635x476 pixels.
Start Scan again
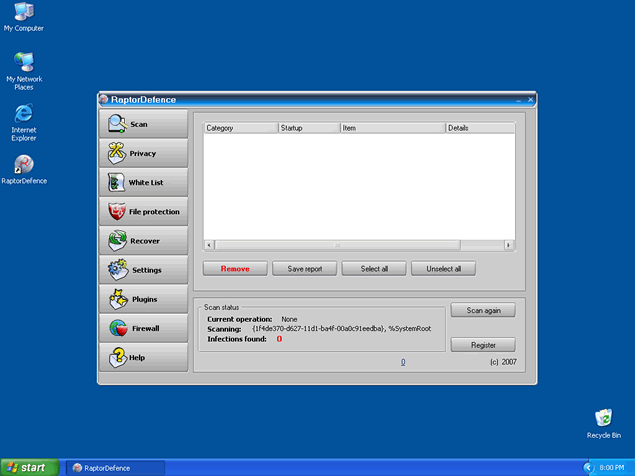tap(483, 310)
